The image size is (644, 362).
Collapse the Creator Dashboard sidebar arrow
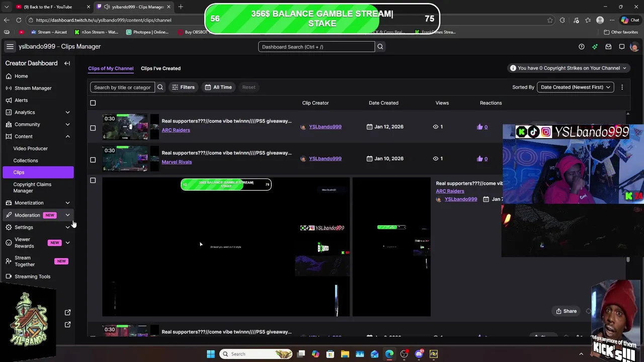[x=67, y=63]
